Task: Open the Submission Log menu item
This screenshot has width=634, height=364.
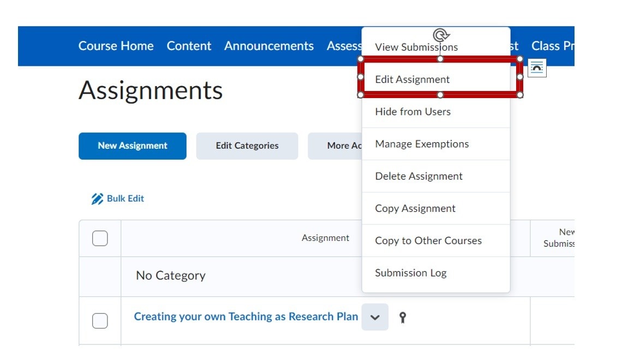Action: tap(410, 273)
